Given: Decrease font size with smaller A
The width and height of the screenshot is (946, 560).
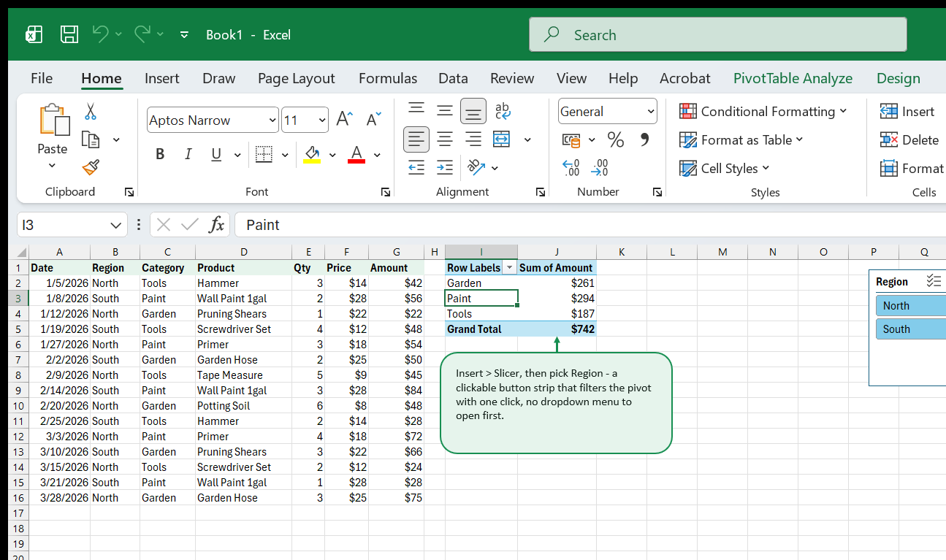Looking at the screenshot, I should click(x=373, y=120).
